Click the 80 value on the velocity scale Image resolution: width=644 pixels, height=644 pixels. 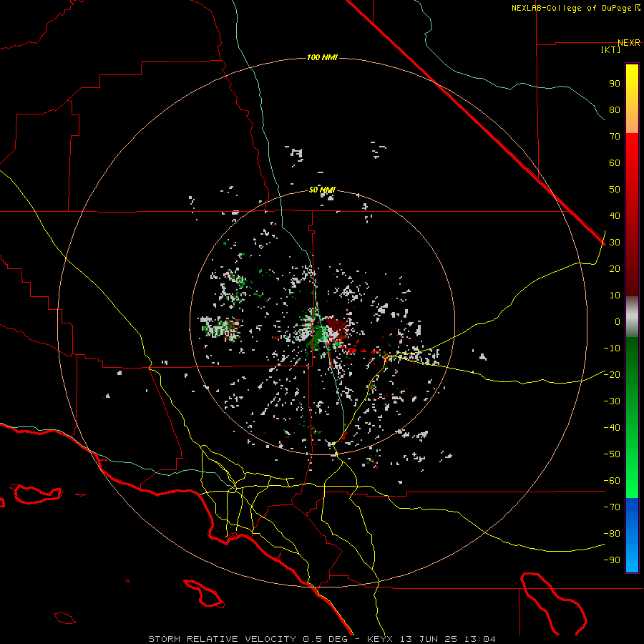(x=615, y=110)
